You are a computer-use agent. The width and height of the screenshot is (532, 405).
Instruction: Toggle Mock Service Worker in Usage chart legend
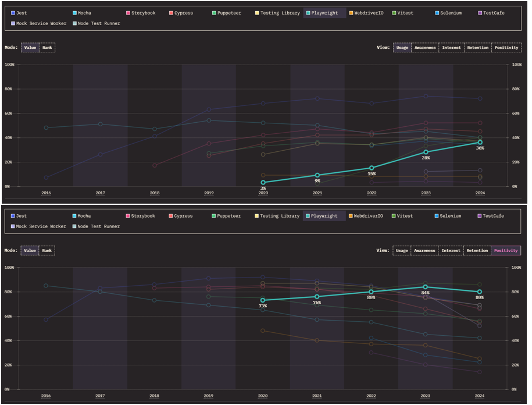click(39, 23)
